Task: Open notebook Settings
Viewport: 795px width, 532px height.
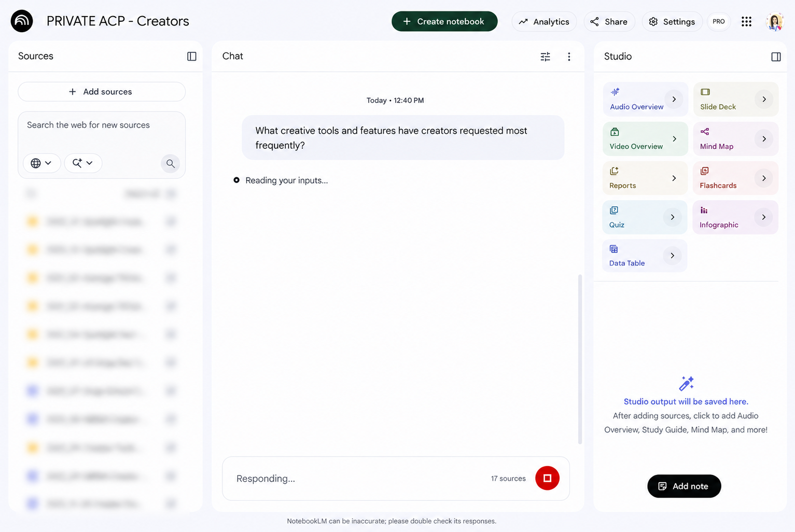Action: point(672,22)
